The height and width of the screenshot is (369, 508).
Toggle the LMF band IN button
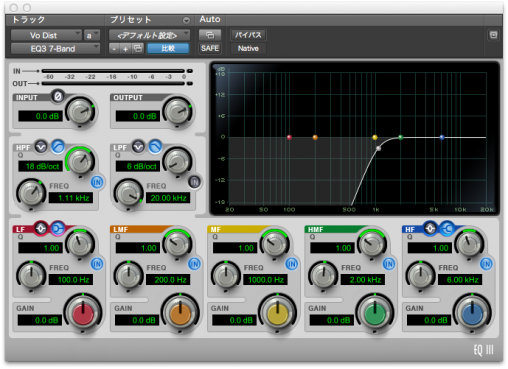(194, 264)
